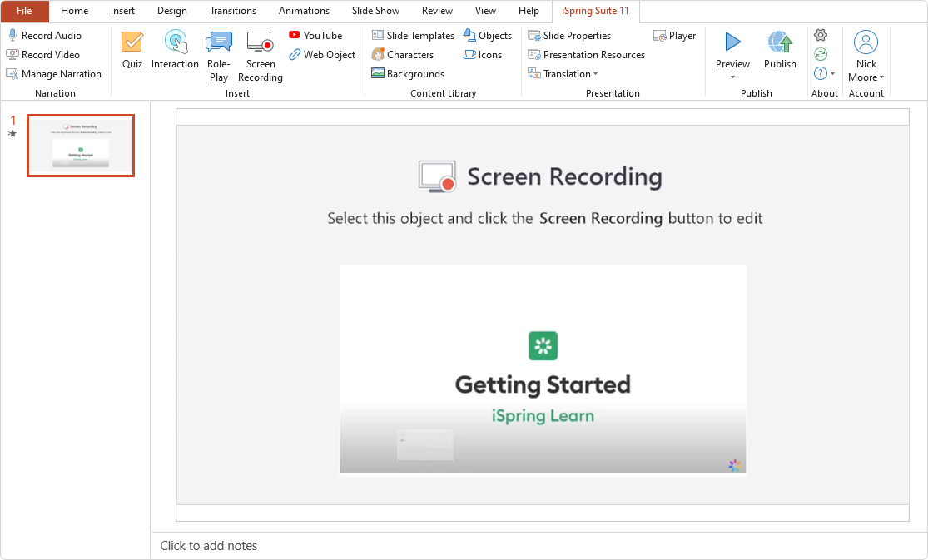Image resolution: width=928 pixels, height=560 pixels.
Task: Start a Screen Recording from the ribbon
Action: point(261,57)
